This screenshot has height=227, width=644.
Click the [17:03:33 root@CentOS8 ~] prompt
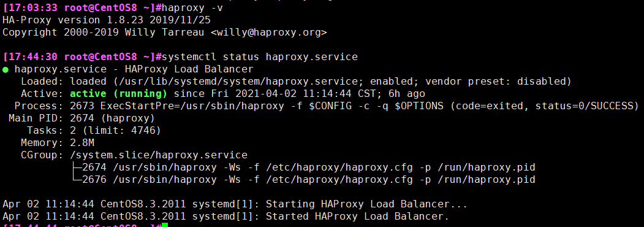[79, 7]
